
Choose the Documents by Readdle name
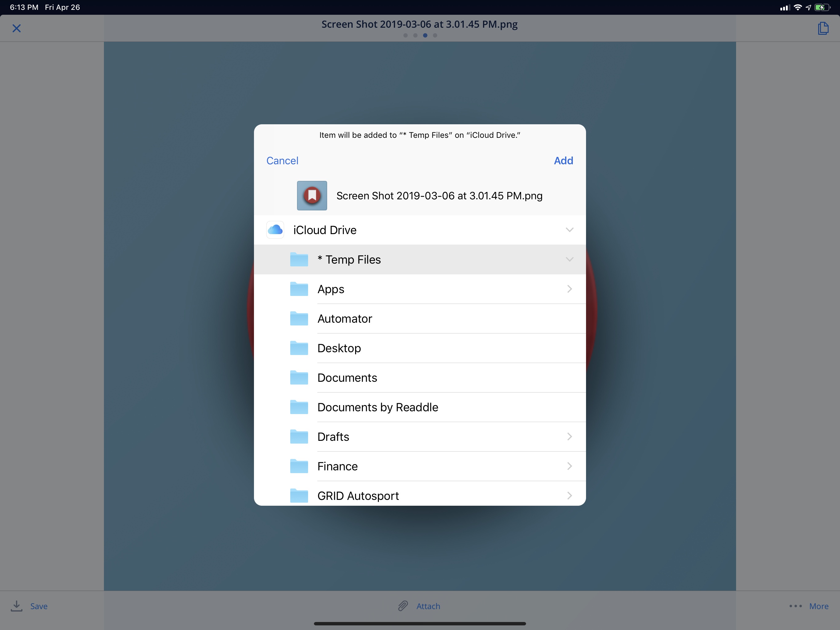(378, 407)
